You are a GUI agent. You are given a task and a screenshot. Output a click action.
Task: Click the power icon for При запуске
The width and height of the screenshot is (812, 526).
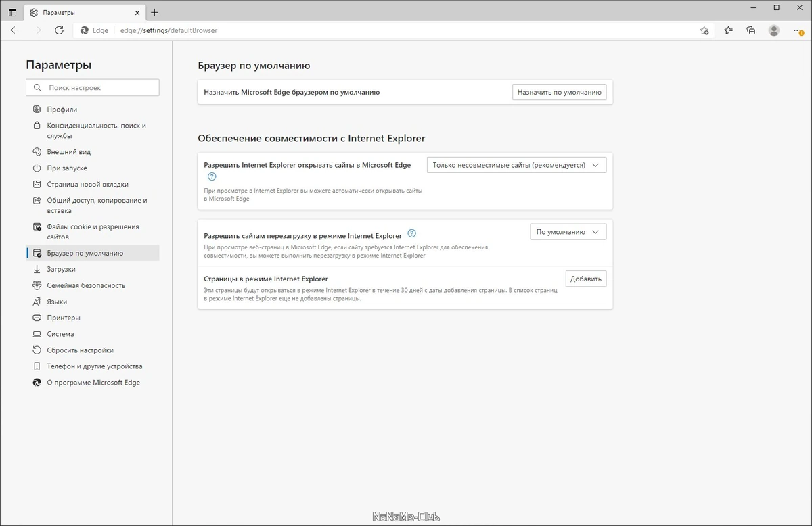pos(37,168)
